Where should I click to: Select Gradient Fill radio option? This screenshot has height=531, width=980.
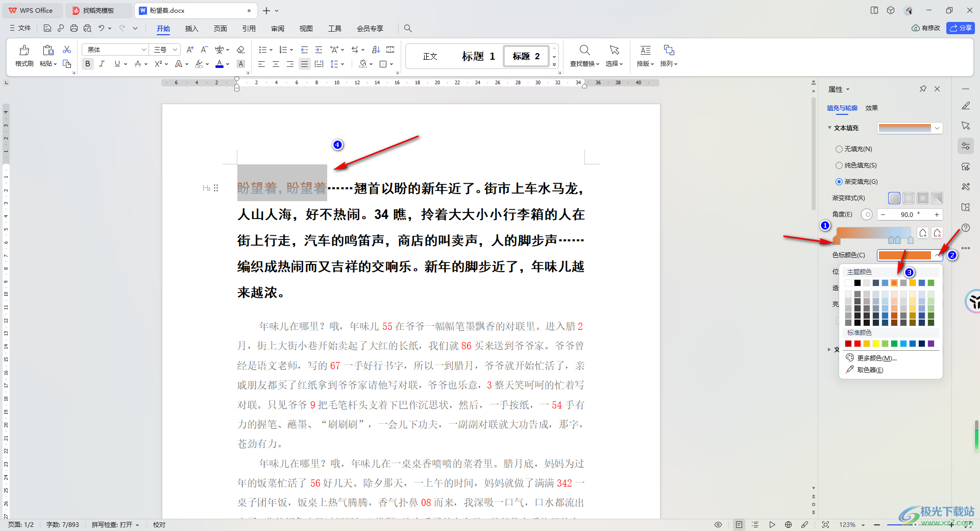tap(839, 182)
